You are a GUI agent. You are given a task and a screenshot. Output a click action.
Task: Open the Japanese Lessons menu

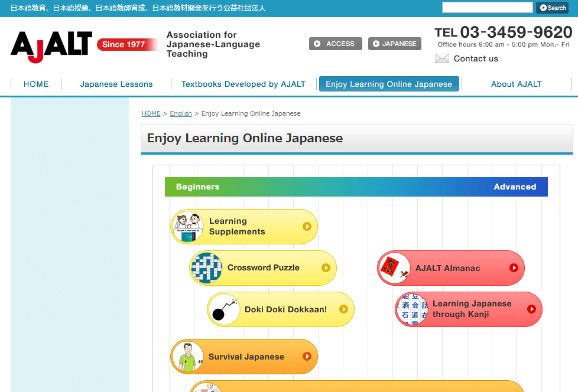[116, 84]
